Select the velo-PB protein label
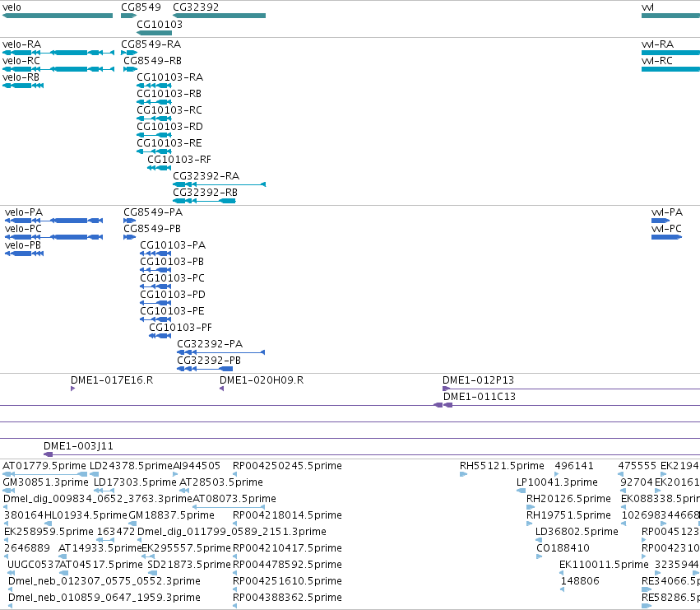 (23, 245)
